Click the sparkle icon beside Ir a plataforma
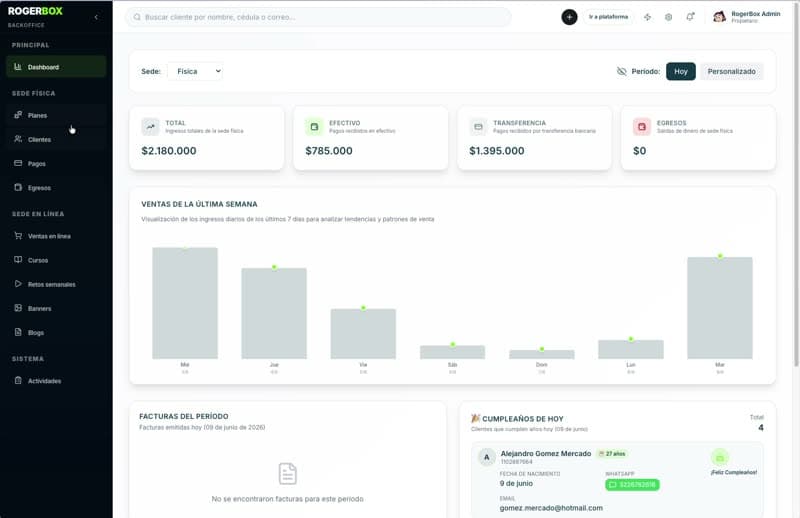 (x=647, y=17)
